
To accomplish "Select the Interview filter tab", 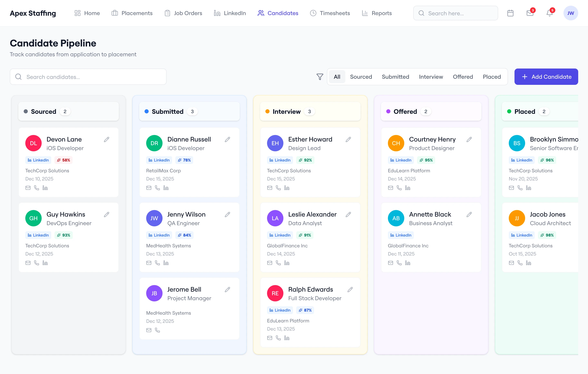I will [x=431, y=77].
